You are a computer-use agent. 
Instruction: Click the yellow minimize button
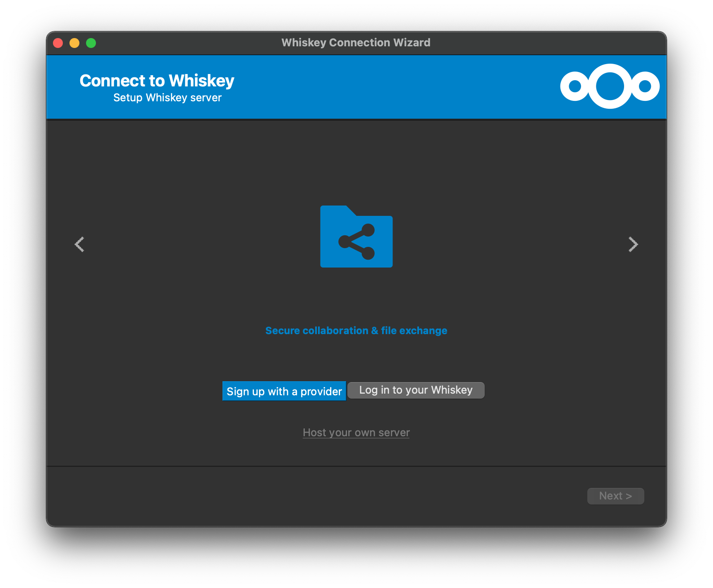(x=74, y=43)
